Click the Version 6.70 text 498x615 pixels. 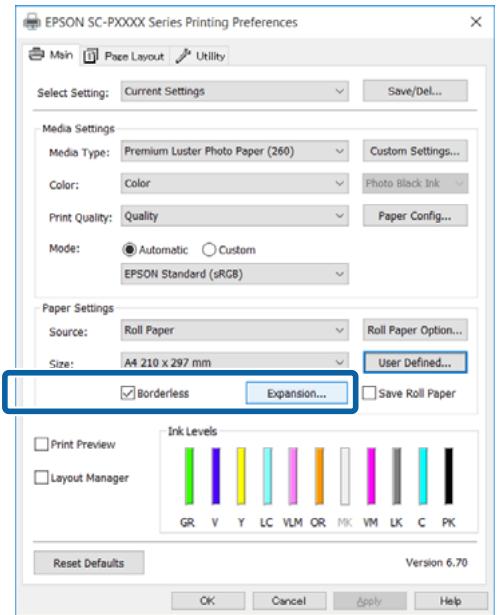coord(436,562)
